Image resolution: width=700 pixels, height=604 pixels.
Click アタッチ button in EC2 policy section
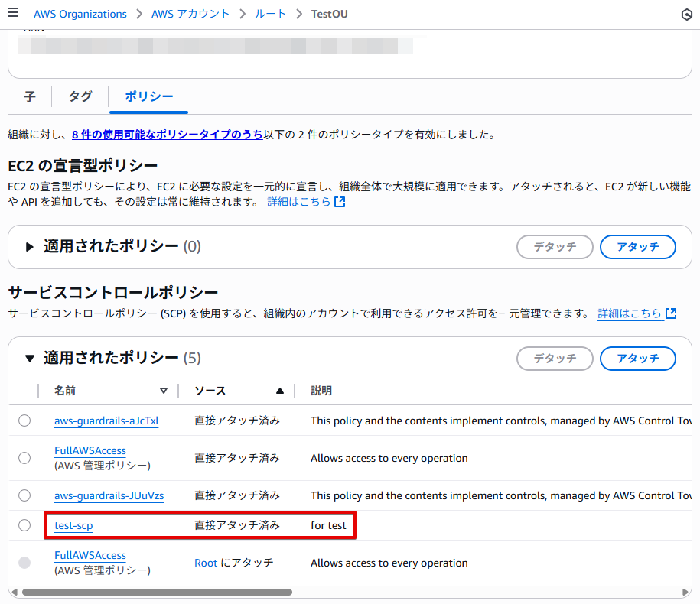click(x=638, y=247)
